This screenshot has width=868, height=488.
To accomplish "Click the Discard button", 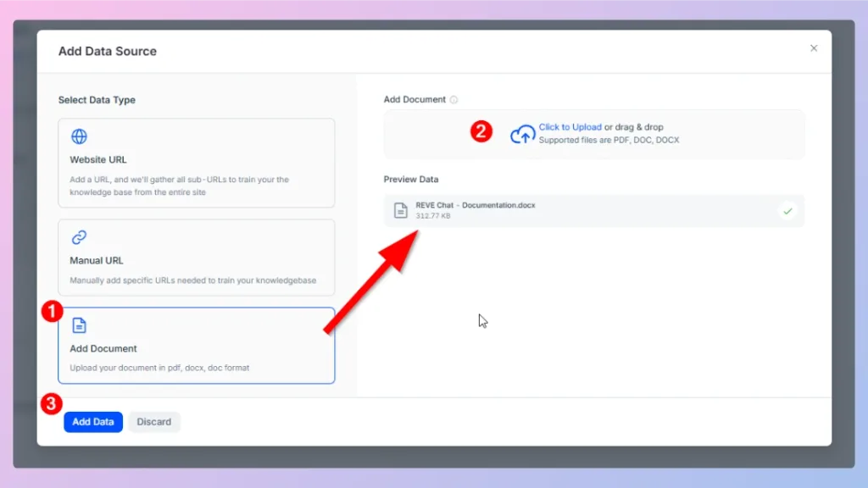I will point(154,422).
